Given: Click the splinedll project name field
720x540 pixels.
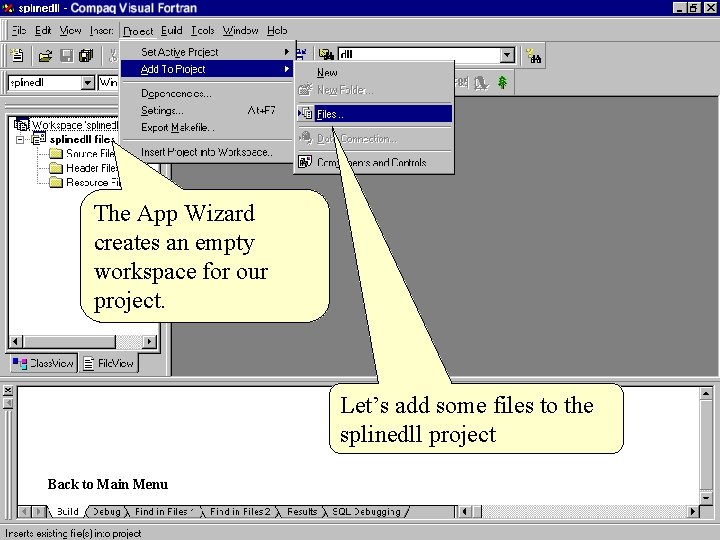Looking at the screenshot, I should tap(45, 83).
